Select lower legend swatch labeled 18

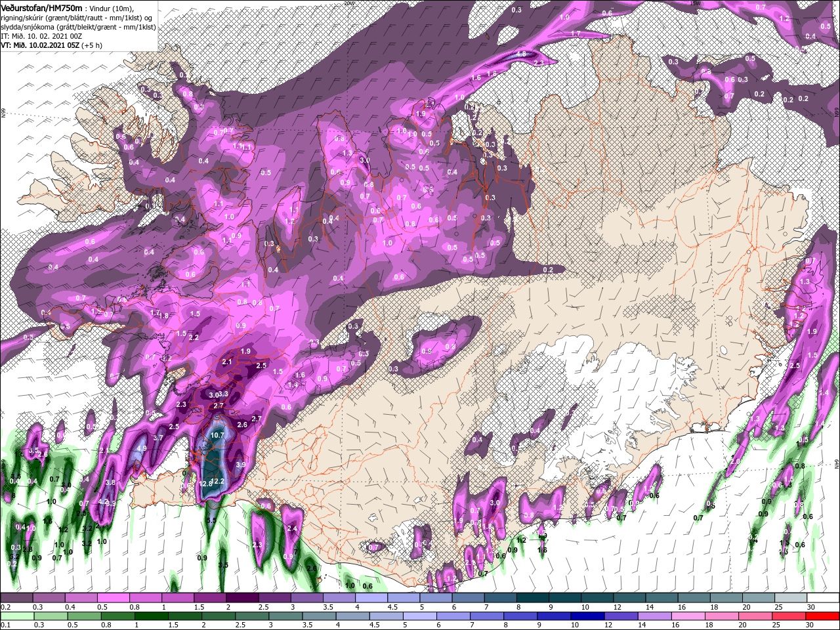pos(723,616)
